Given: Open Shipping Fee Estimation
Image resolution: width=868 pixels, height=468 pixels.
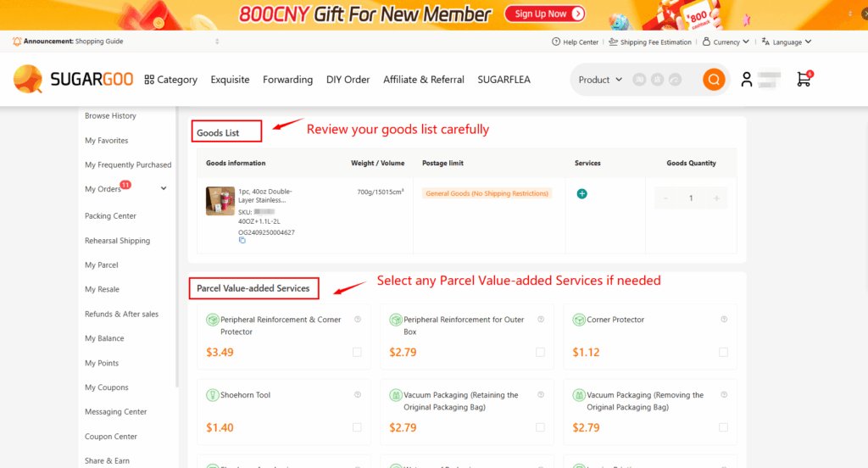Looking at the screenshot, I should click(x=650, y=42).
